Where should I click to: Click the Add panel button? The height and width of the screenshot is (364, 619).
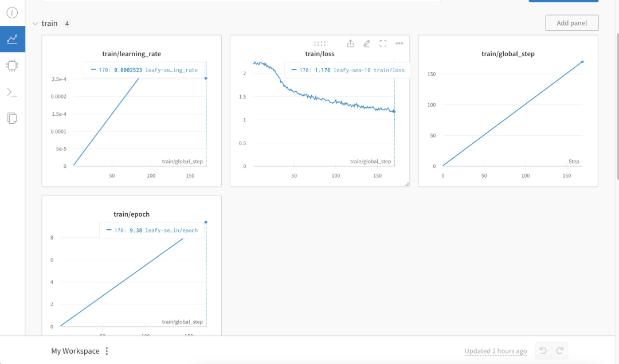pyautogui.click(x=571, y=23)
